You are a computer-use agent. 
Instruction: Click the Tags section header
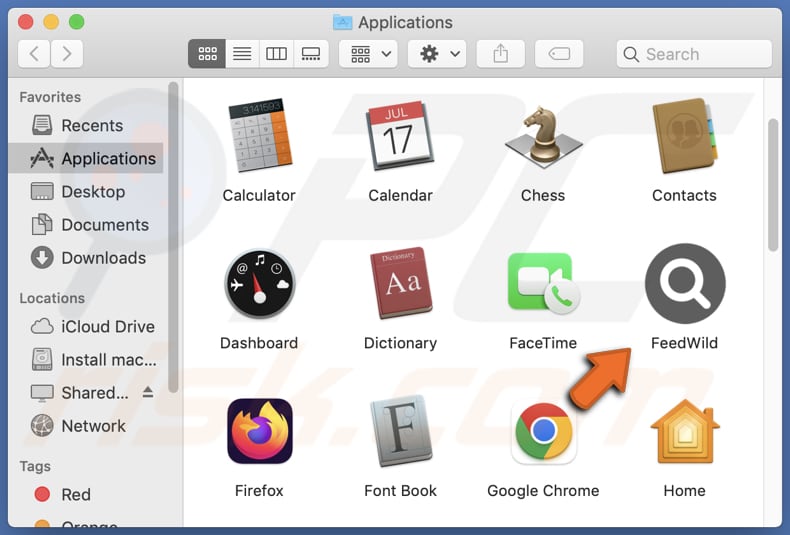tap(35, 466)
